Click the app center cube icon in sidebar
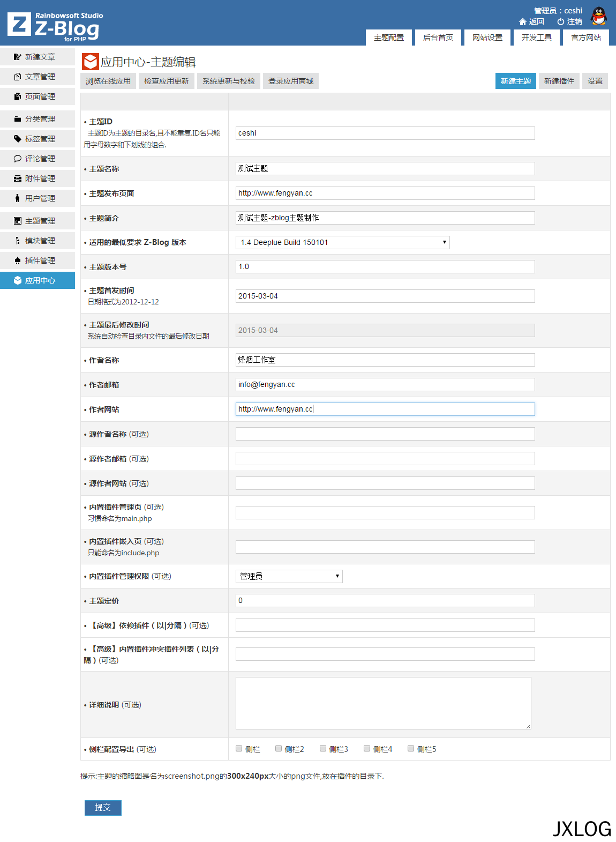The image size is (616, 842). click(x=18, y=280)
